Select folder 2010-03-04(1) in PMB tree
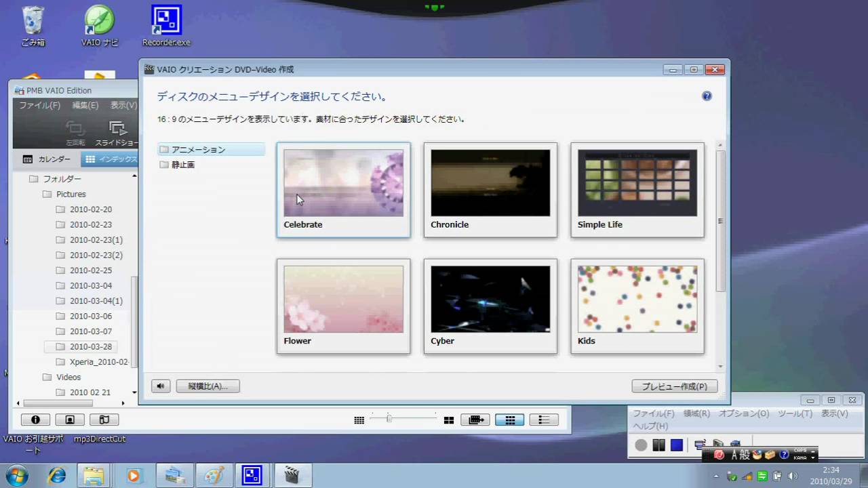 pyautogui.click(x=90, y=301)
